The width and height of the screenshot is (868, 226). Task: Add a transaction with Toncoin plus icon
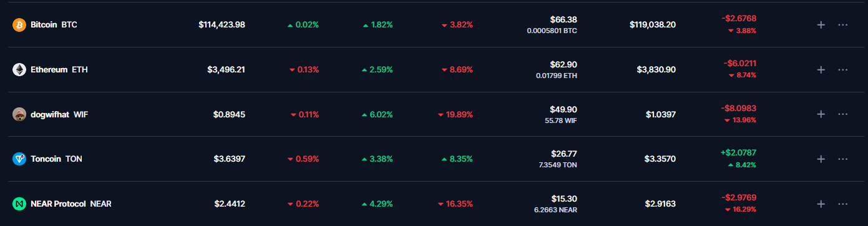821,159
